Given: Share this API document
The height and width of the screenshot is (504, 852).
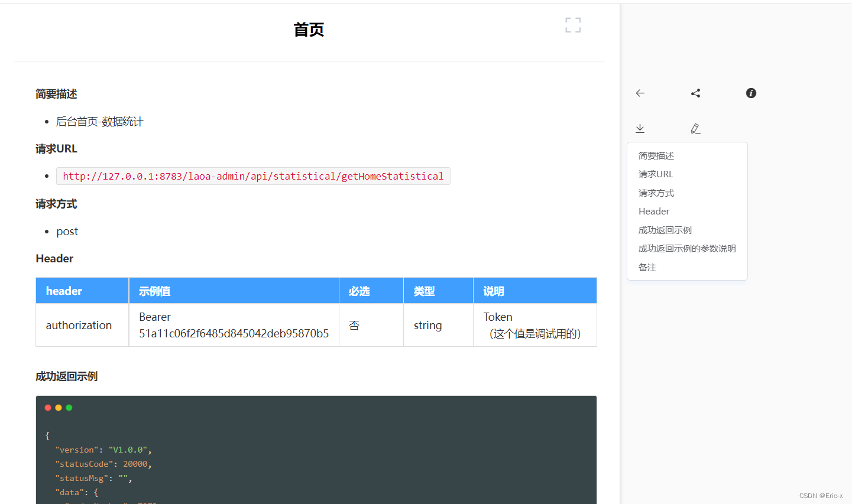Looking at the screenshot, I should coord(695,93).
